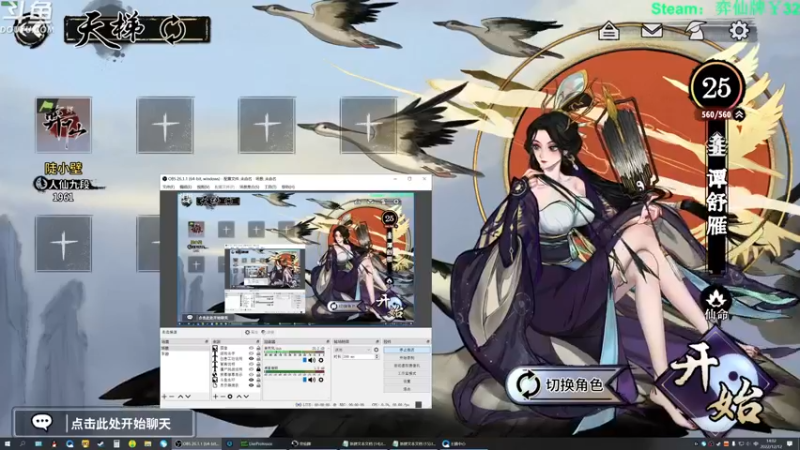Open the 文件(F) menu in OBS

pos(168,187)
